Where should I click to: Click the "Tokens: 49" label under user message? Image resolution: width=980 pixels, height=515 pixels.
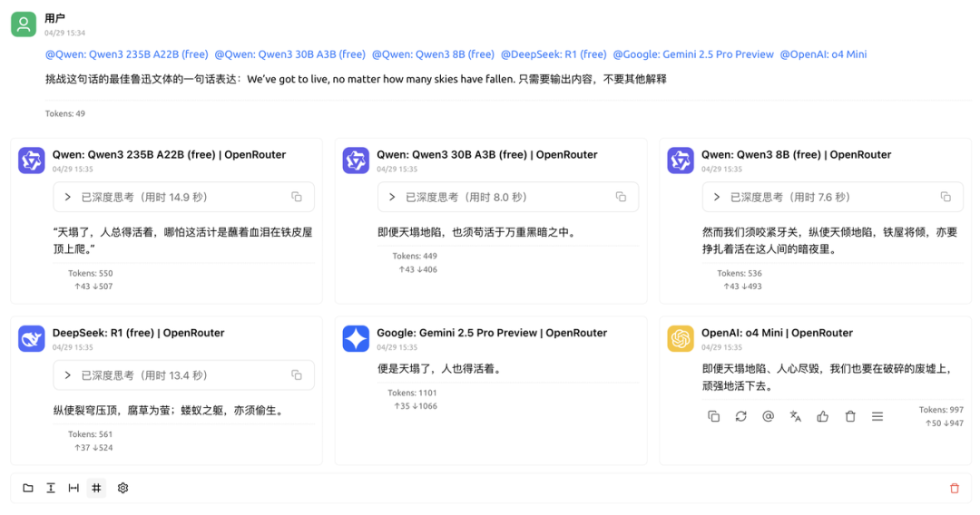point(65,113)
